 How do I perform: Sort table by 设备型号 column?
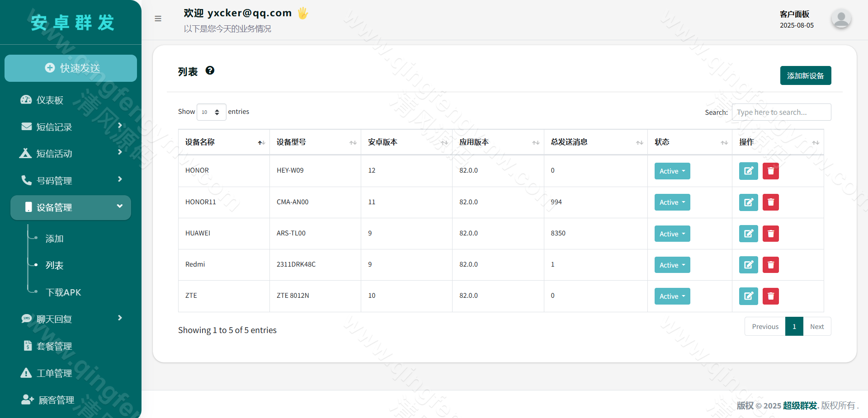[315, 142]
